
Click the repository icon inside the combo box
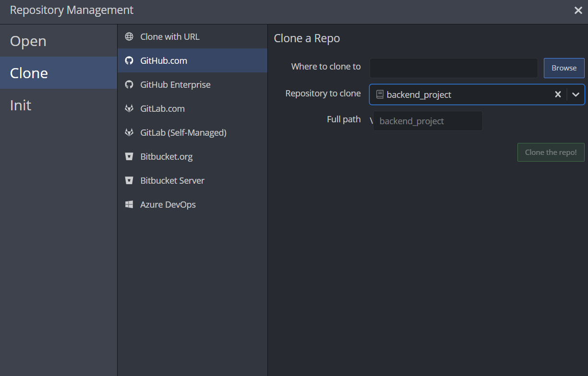tap(380, 94)
